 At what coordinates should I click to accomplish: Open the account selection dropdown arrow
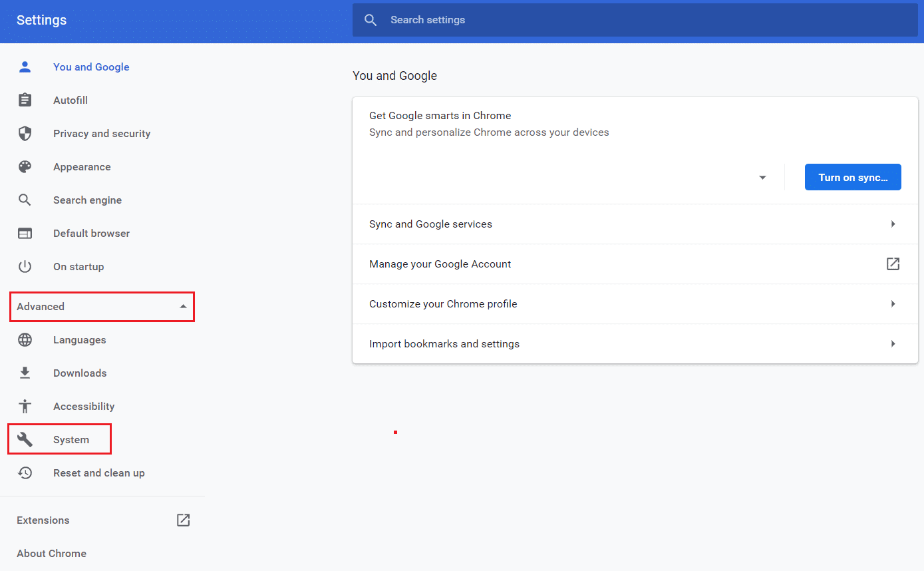[762, 177]
